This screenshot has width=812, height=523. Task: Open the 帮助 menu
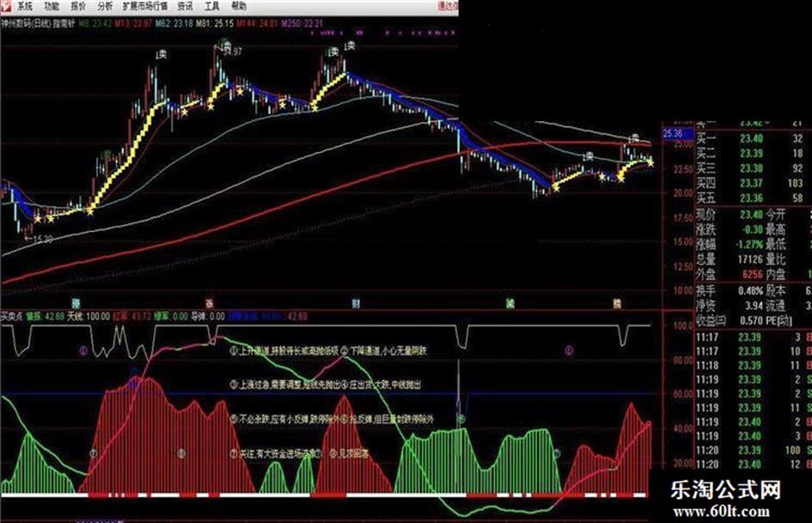[x=239, y=6]
